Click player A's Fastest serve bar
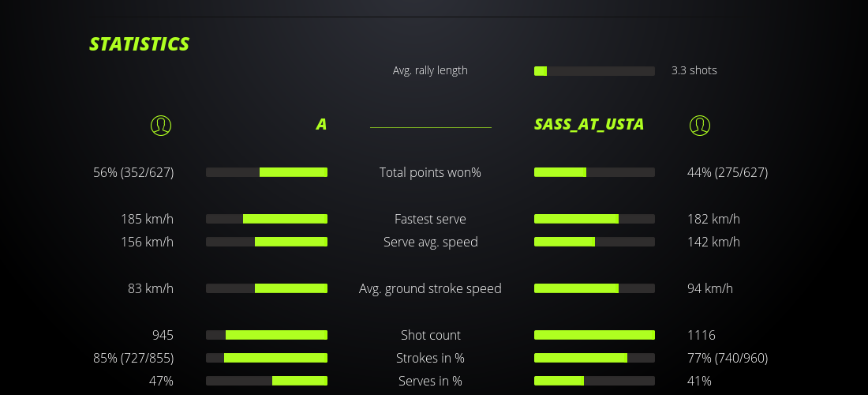Screen dimensions: 868x395 pos(267,219)
